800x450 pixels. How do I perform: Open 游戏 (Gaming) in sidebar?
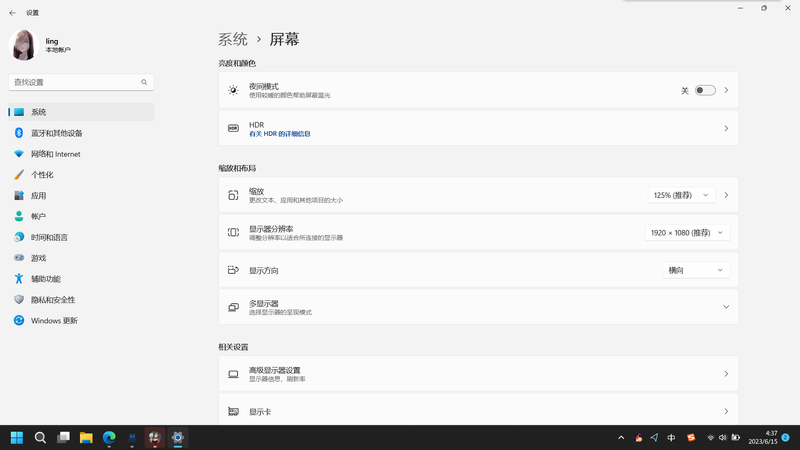[x=38, y=258]
